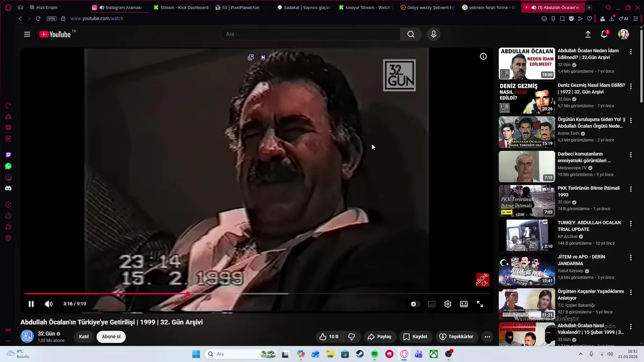Like the video with 10 B
Image resolution: width=644 pixels, height=362 pixels.
(329, 337)
